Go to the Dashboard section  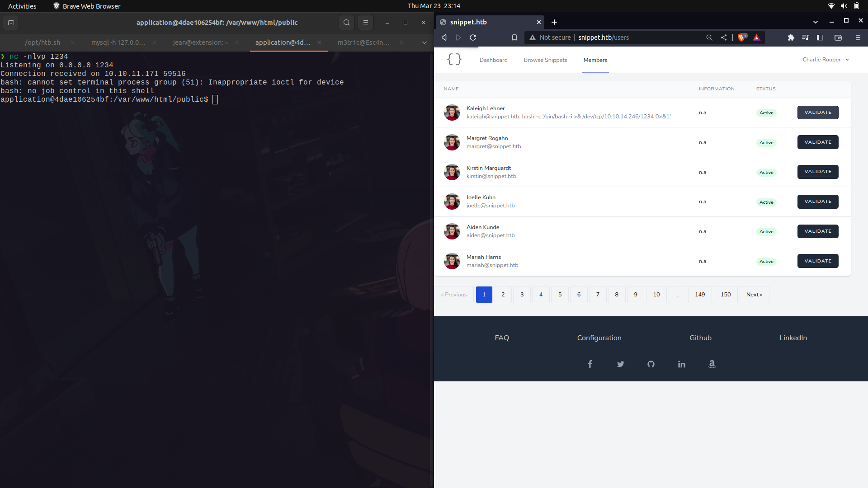493,60
